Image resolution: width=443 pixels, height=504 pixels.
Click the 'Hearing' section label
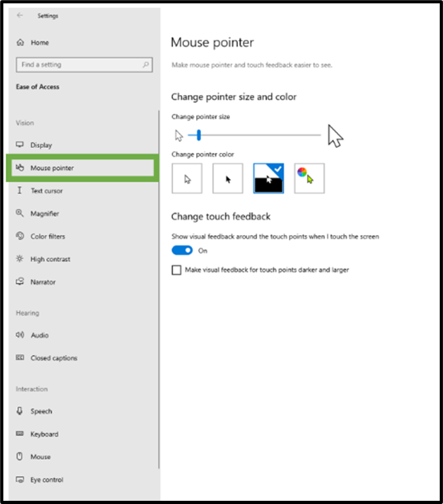[27, 313]
